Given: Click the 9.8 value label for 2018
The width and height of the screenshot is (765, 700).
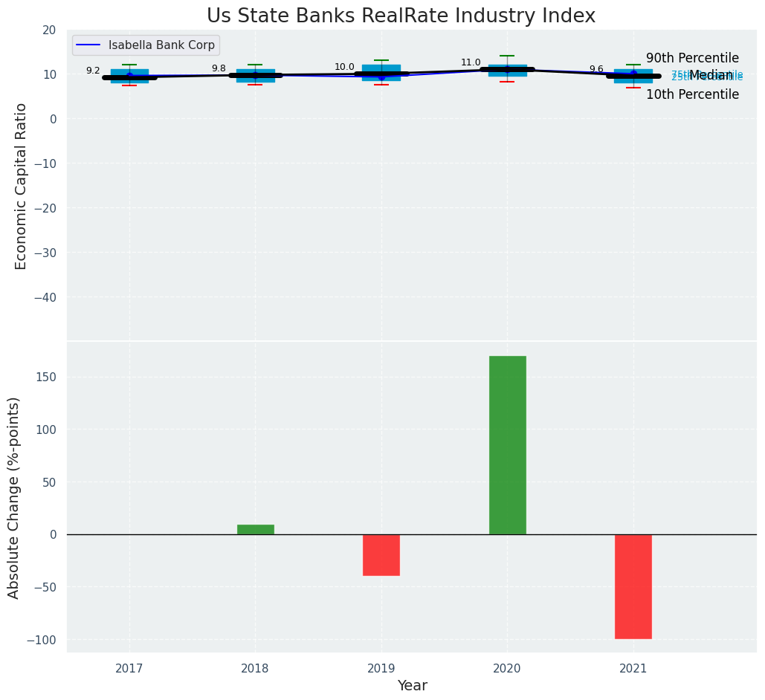Looking at the screenshot, I should [x=219, y=68].
